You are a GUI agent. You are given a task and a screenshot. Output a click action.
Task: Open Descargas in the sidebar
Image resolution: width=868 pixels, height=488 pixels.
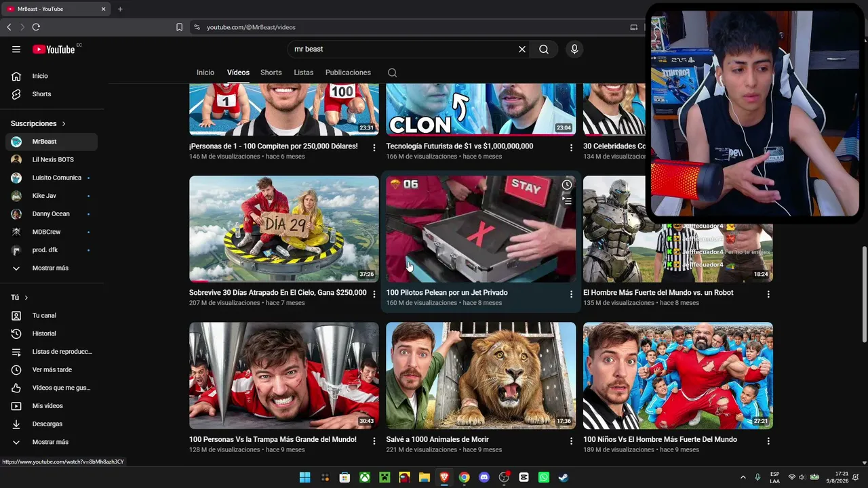click(52, 424)
